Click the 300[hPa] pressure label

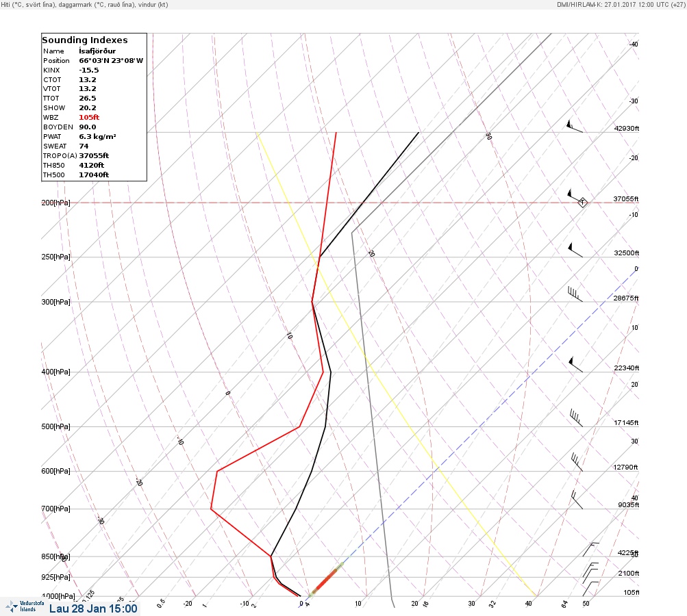click(55, 302)
